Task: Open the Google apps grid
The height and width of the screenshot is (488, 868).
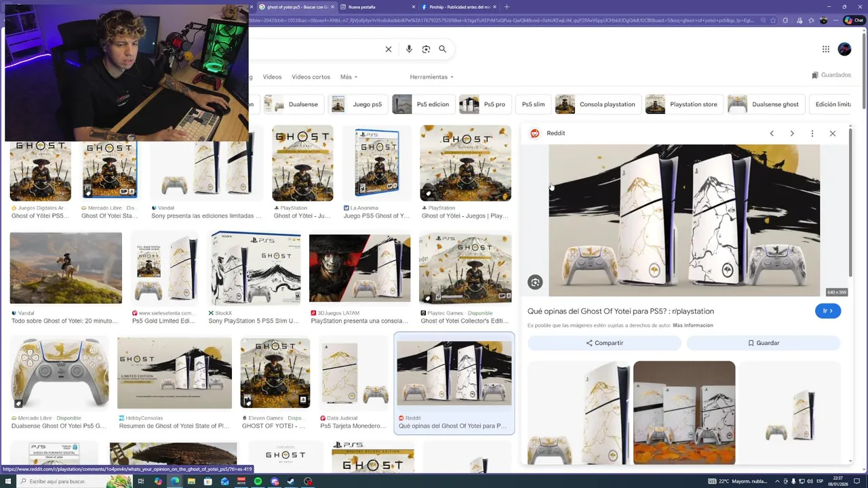Action: (825, 49)
